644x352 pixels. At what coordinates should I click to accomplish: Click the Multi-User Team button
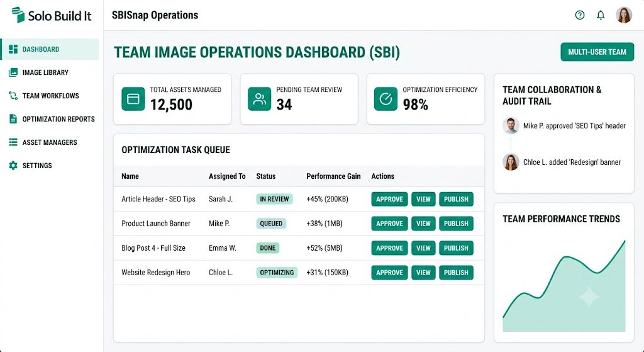coord(597,52)
